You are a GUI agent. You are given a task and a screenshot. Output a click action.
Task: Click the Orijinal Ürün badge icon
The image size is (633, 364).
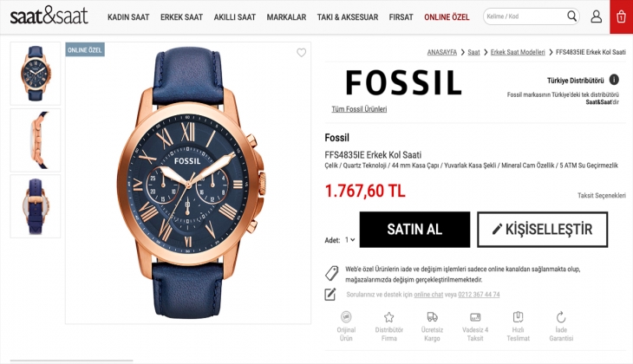(x=346, y=317)
